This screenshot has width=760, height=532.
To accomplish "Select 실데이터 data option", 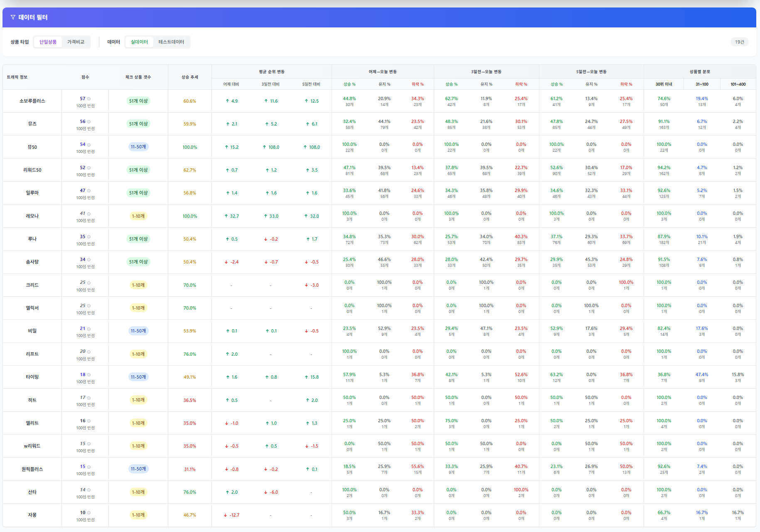I will [139, 42].
